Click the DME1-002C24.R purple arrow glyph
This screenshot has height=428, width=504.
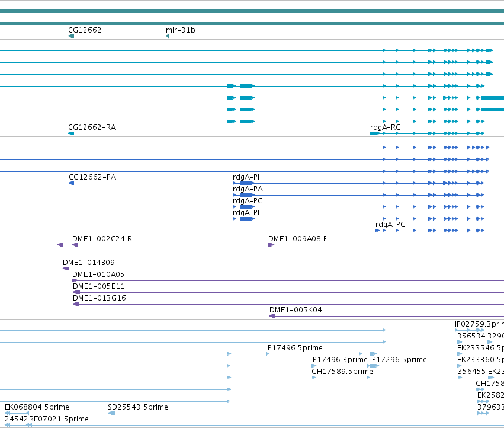[75, 245]
